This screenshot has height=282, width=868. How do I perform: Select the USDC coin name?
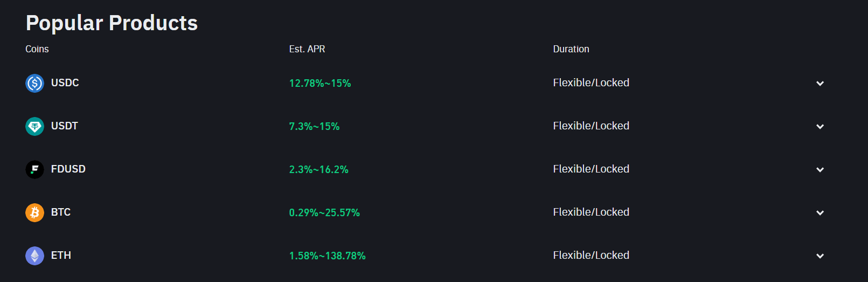[x=65, y=82]
